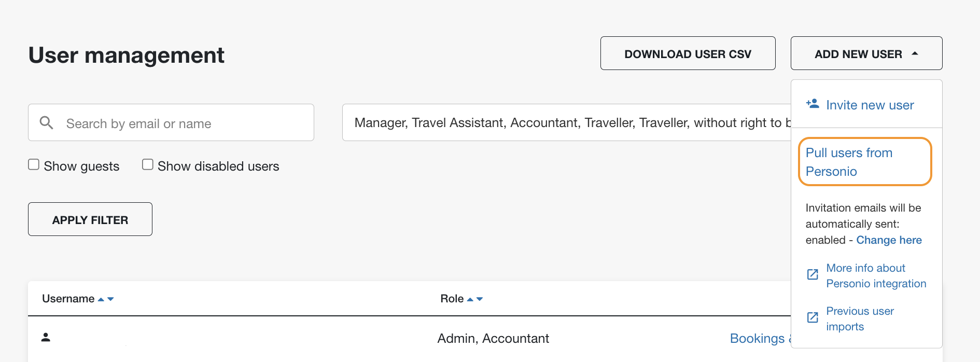The width and height of the screenshot is (980, 362).
Task: Enable the Show guests checkbox
Action: coord(34,164)
